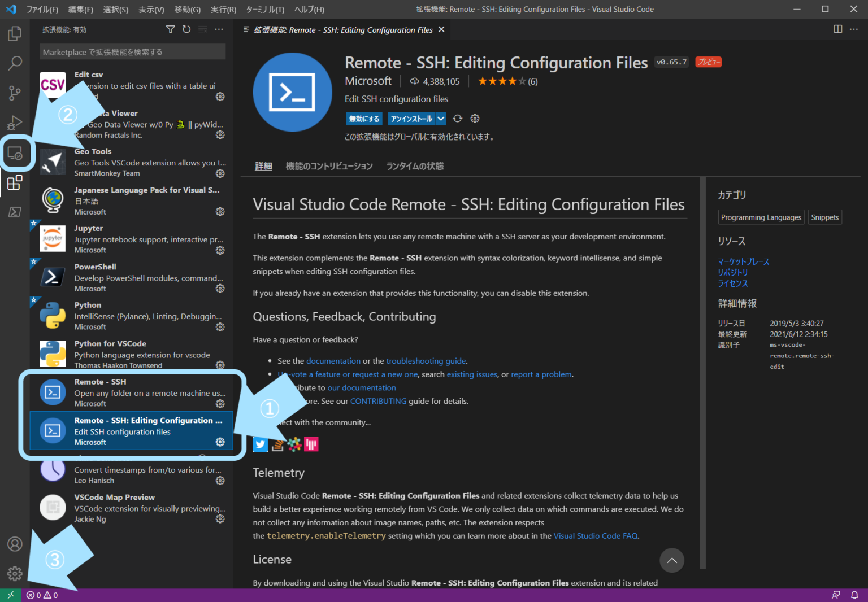Disable the extension with the 無効にする button
This screenshot has width=868, height=602.
[363, 119]
